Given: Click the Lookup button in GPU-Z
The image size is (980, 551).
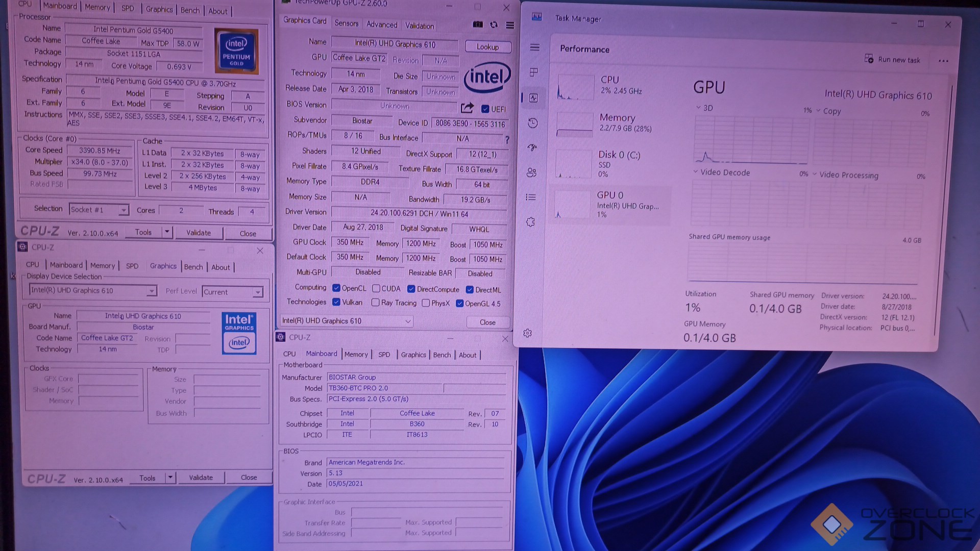Looking at the screenshot, I should 487,47.
